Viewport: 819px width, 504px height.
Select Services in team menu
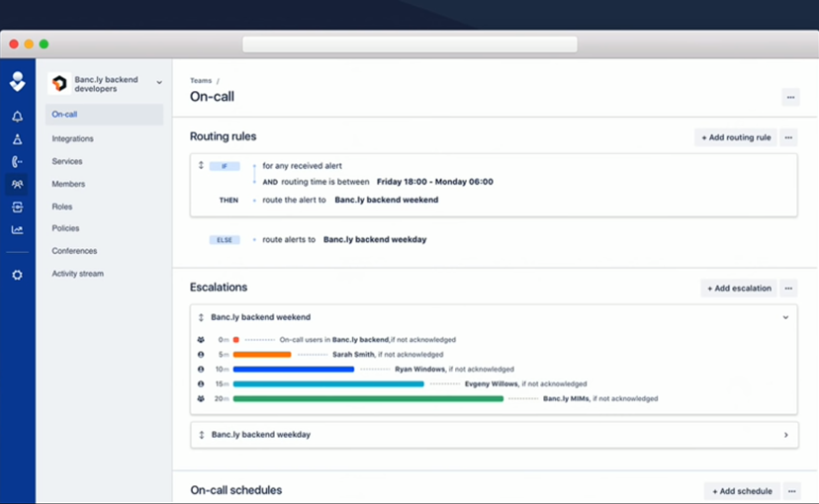[67, 161]
